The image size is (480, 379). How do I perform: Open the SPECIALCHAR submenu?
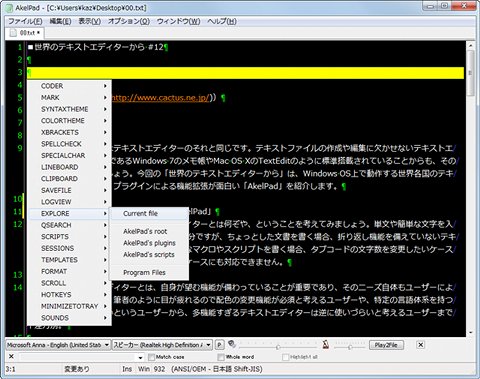(x=70, y=156)
